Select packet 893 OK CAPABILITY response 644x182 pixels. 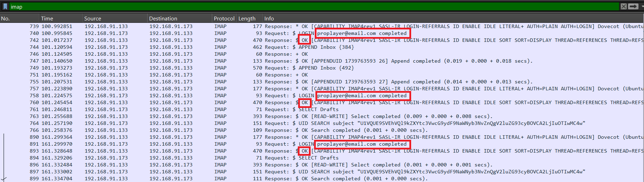click(173, 151)
